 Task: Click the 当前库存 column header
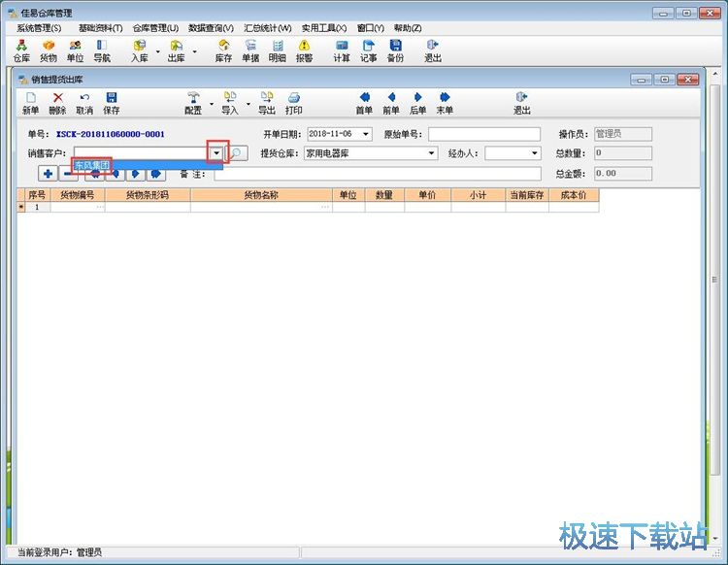(x=527, y=195)
